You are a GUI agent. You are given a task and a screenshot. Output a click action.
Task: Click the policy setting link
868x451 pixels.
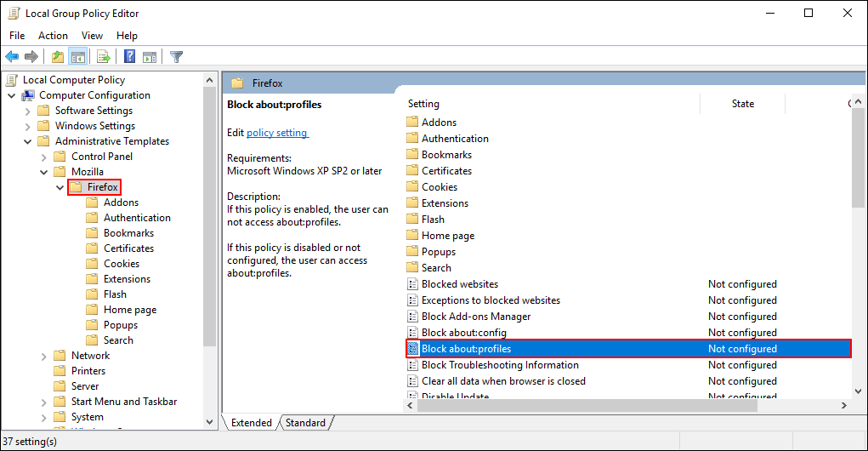click(x=277, y=133)
